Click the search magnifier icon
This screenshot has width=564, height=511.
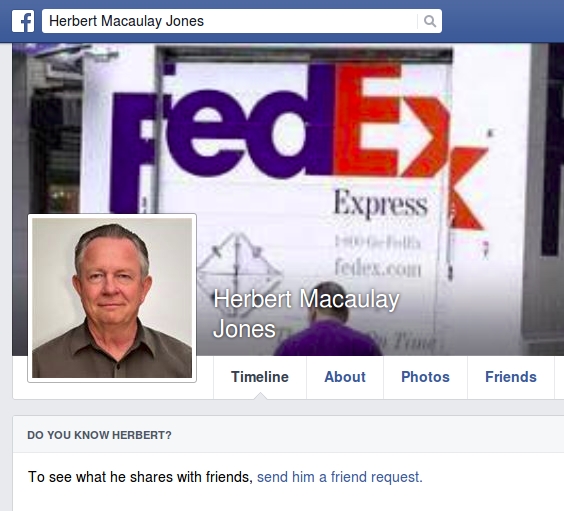click(430, 21)
